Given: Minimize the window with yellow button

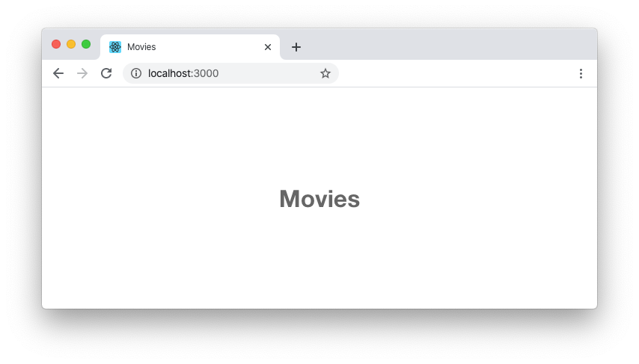Looking at the screenshot, I should (x=71, y=44).
